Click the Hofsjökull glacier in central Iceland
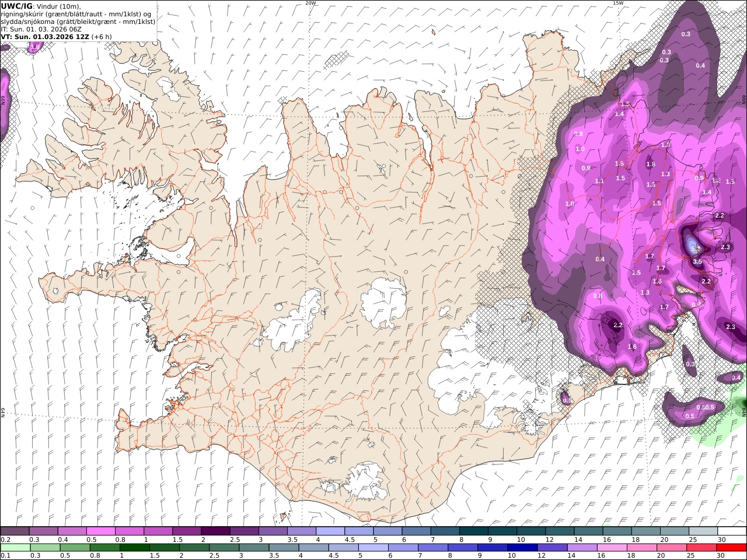 (x=384, y=302)
